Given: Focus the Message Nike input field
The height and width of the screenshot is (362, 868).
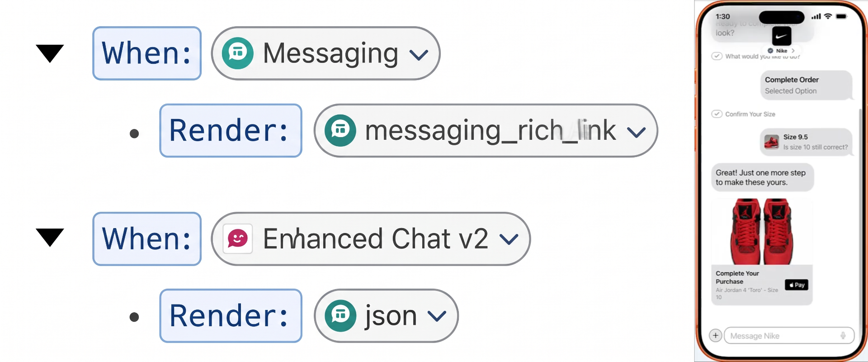Looking at the screenshot, I should [789, 336].
